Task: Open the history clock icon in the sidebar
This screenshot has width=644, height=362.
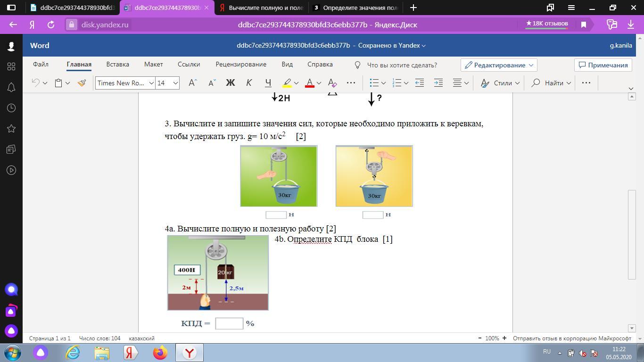Action: click(11, 108)
